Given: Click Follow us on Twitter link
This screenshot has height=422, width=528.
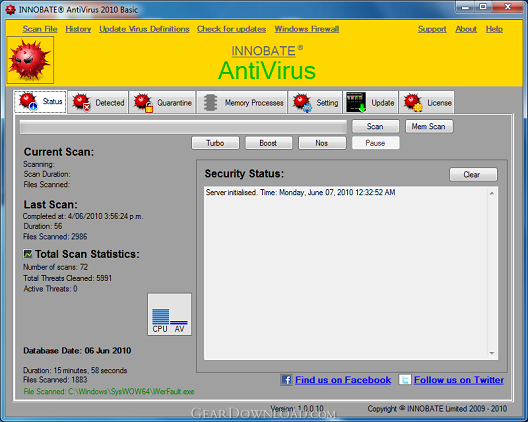Looking at the screenshot, I should click(x=459, y=380).
